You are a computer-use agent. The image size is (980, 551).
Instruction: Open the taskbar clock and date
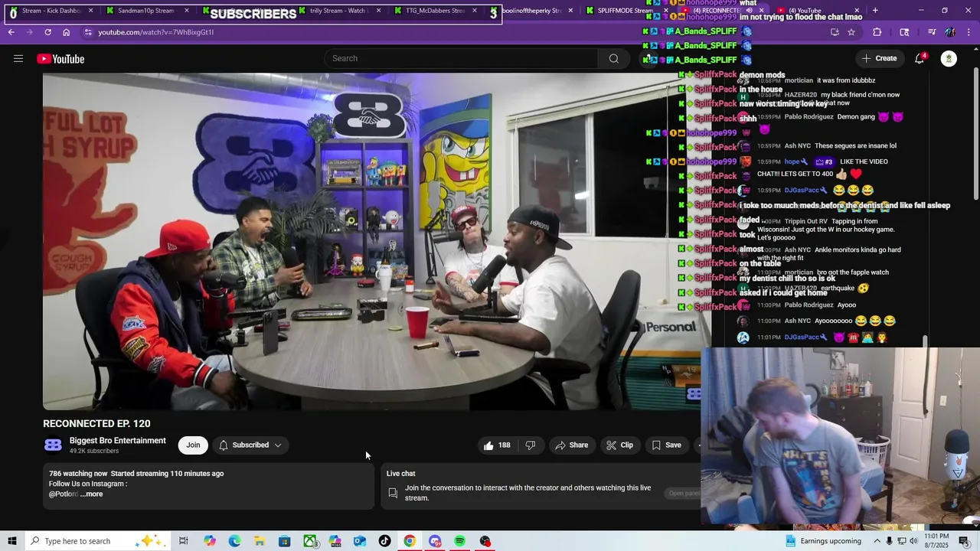pyautogui.click(x=938, y=541)
